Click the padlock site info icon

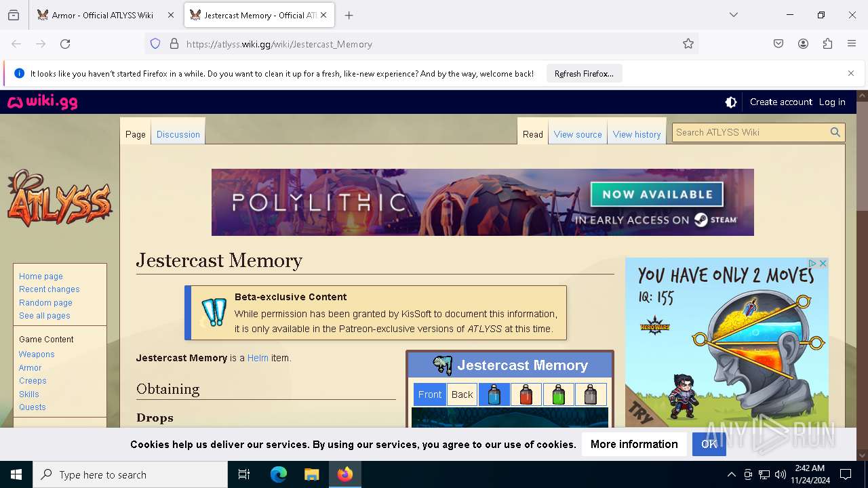[174, 44]
